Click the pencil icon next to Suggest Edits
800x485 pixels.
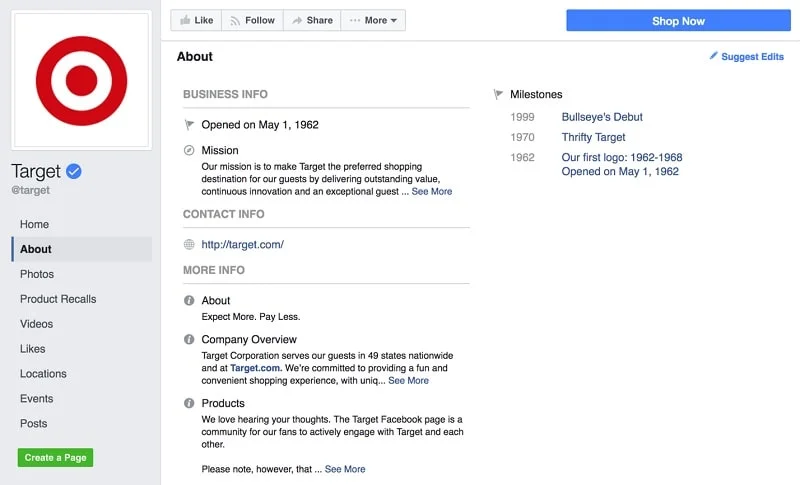click(713, 57)
